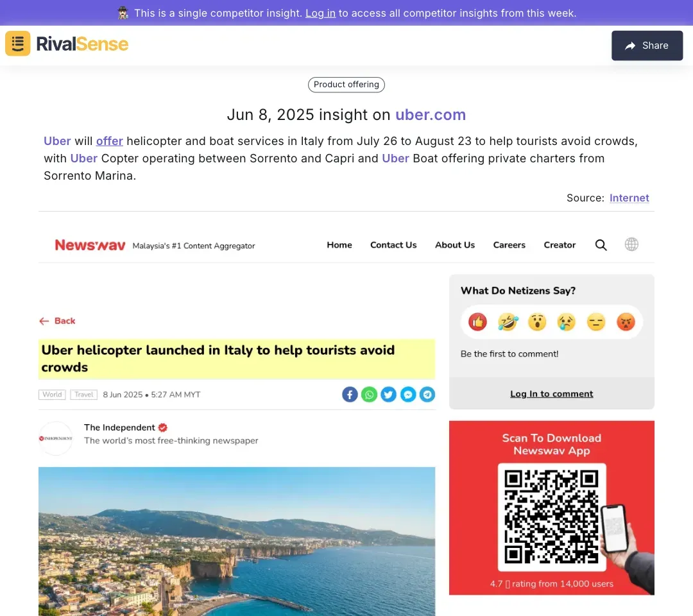Open the uber.com link in heading
693x616 pixels.
click(x=431, y=114)
